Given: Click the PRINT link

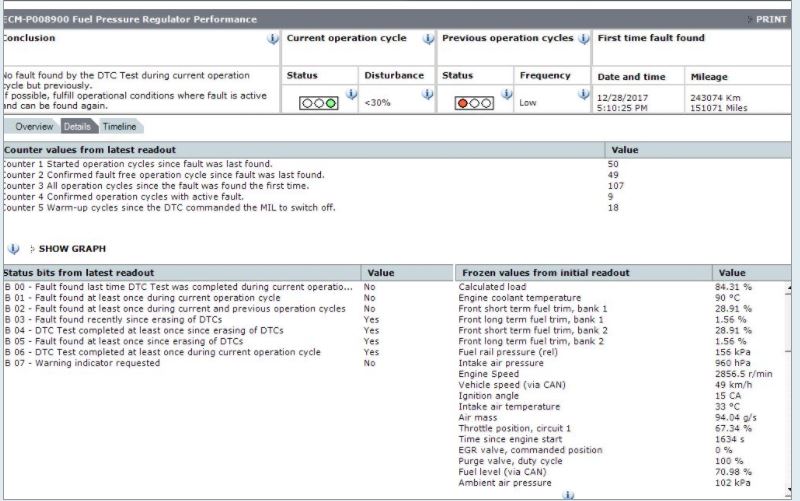Looking at the screenshot, I should pos(770,19).
